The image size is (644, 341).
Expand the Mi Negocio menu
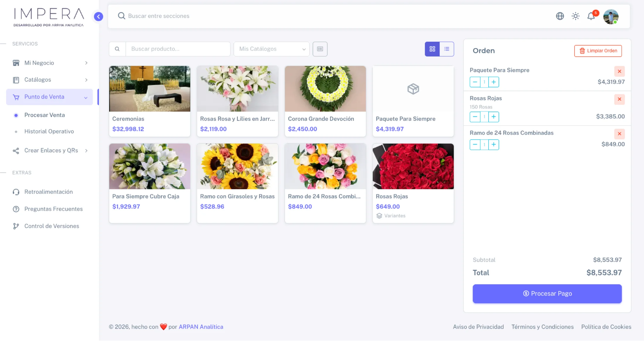(x=40, y=63)
